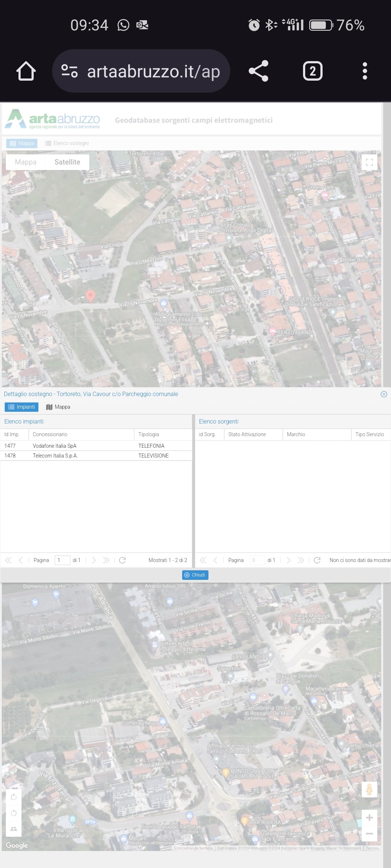Edit sorgenti page number field
Screen dimensions: 391x868
[x=257, y=560]
